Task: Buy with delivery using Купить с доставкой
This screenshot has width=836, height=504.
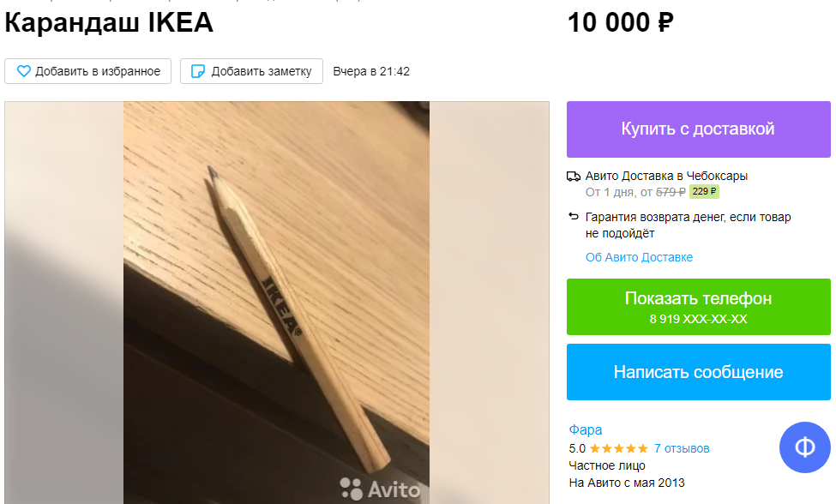Action: tap(699, 129)
